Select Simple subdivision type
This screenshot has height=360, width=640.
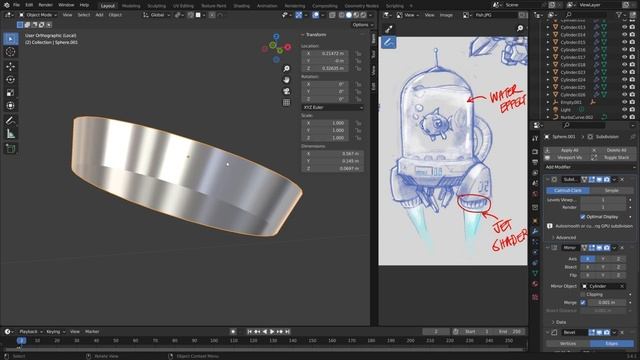pos(611,191)
